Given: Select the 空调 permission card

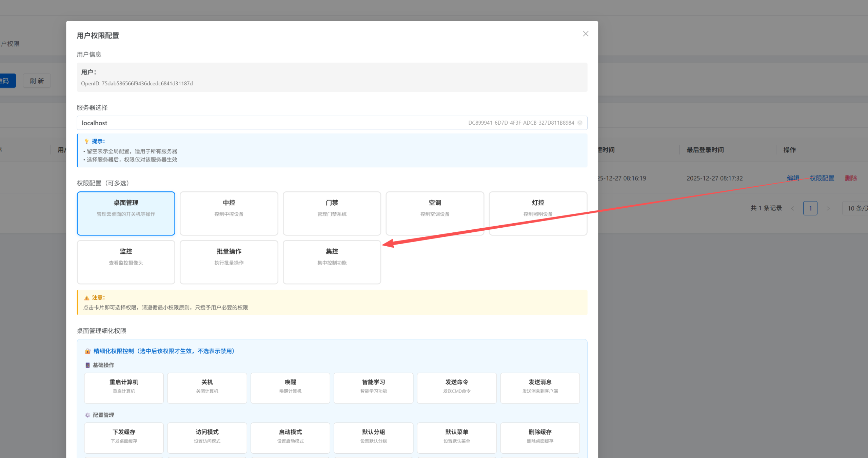Looking at the screenshot, I should pos(435,213).
